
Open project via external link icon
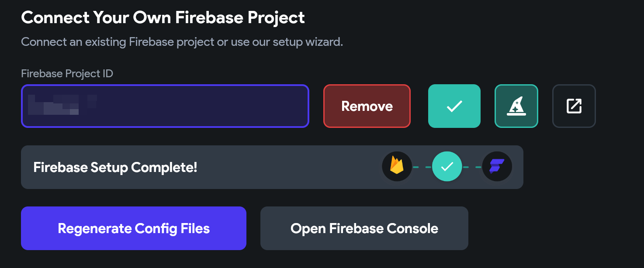pos(574,106)
